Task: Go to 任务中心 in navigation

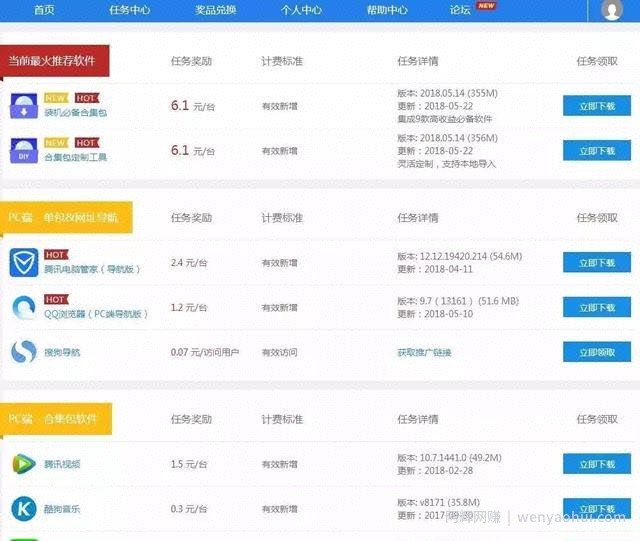Action: (130, 10)
